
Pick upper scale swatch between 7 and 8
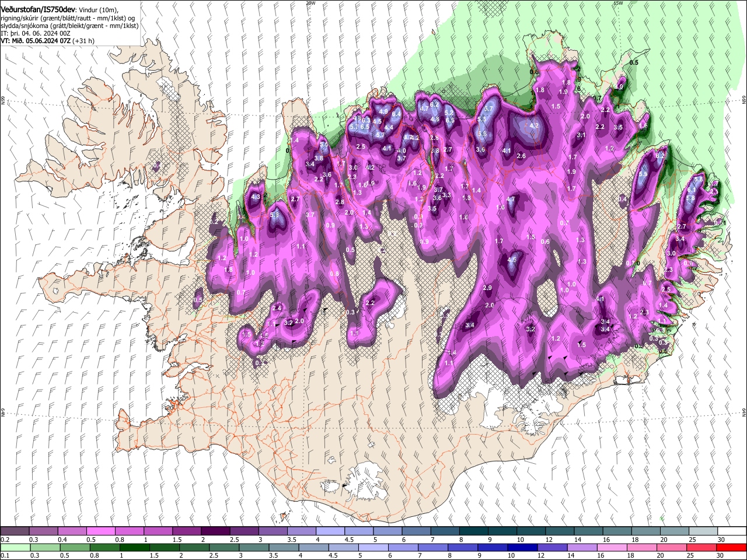coord(444,531)
